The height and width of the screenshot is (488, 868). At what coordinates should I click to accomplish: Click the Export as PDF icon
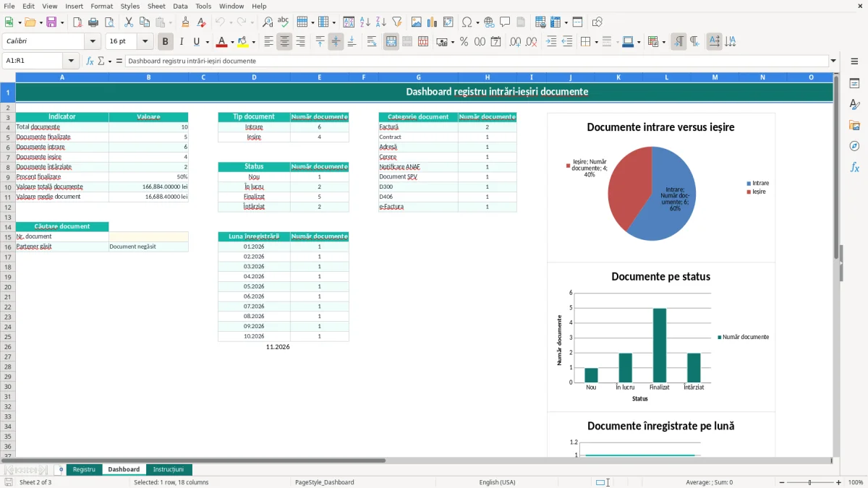click(77, 22)
